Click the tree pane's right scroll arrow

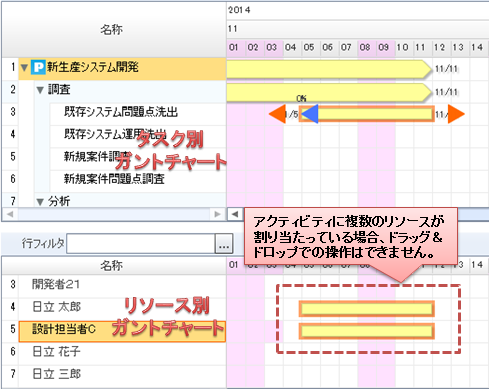(x=218, y=214)
